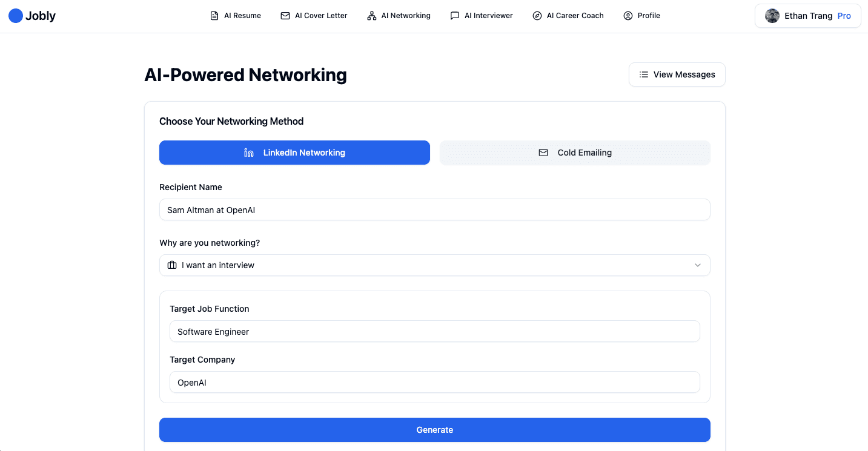Viewport: 868px width, 451px height.
Task: Open the AI Resume document icon
Action: [214, 15]
